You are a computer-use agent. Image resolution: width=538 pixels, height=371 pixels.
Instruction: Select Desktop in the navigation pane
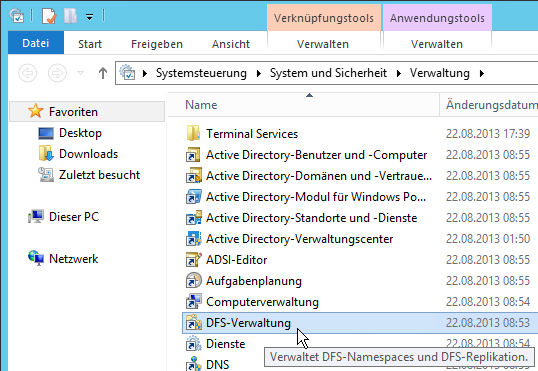point(80,133)
